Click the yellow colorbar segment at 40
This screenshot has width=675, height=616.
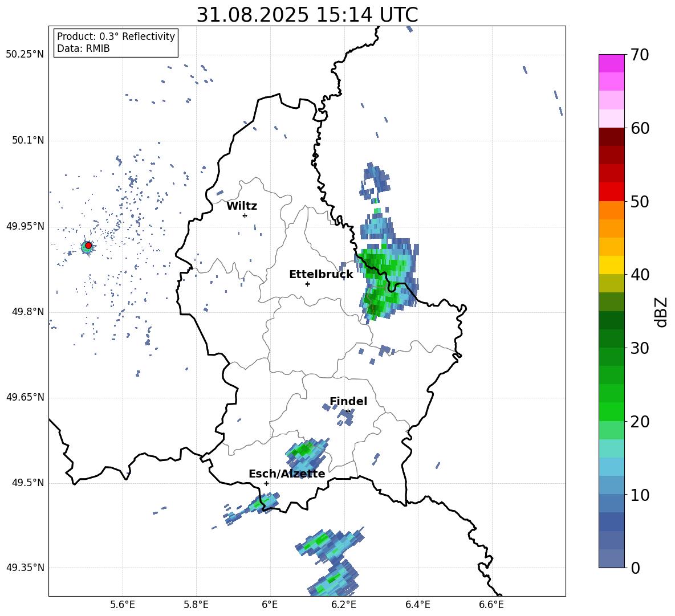pos(611,266)
